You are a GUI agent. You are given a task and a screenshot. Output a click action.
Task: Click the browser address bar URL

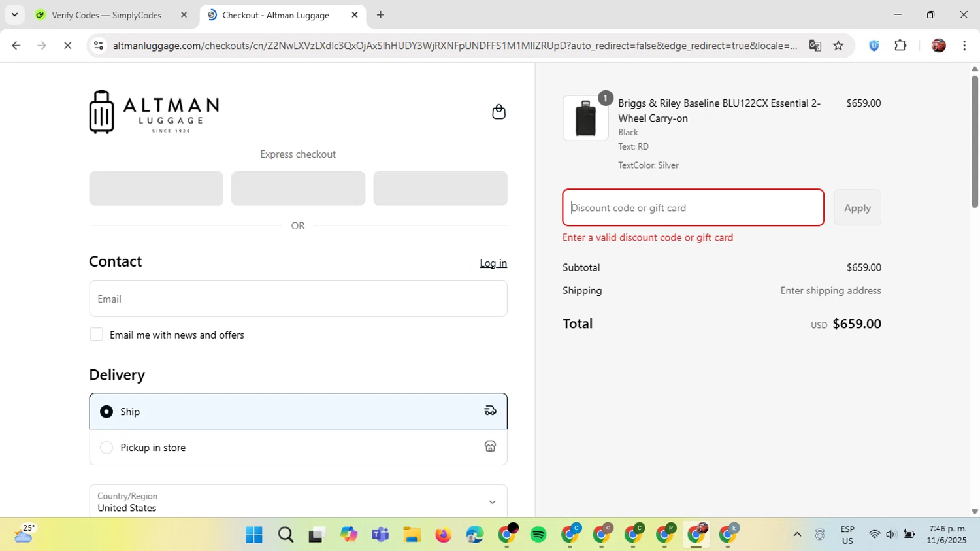pyautogui.click(x=455, y=46)
